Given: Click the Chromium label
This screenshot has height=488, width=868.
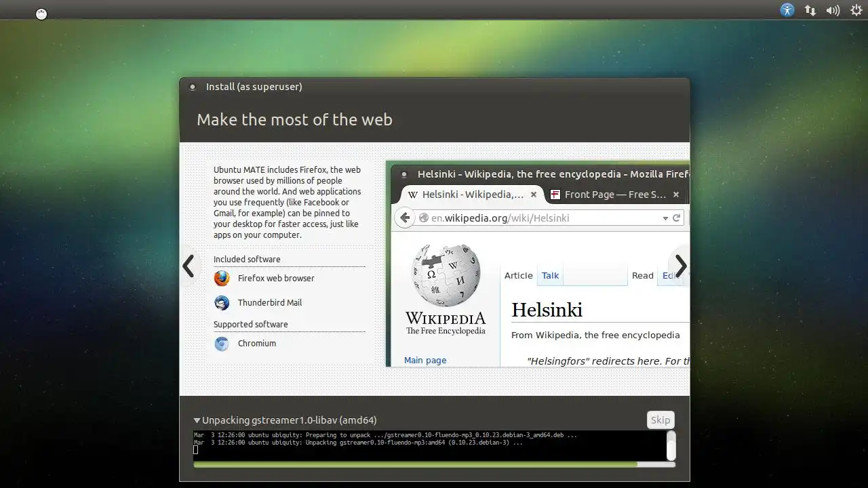Looking at the screenshot, I should point(257,344).
